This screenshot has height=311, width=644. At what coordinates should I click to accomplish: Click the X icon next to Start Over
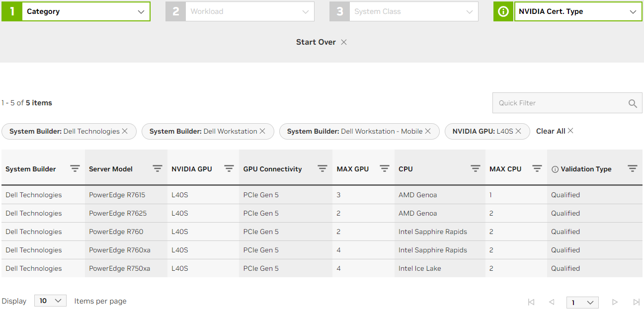point(344,42)
